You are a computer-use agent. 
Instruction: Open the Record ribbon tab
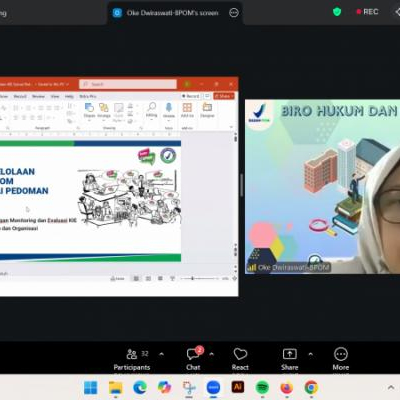[x=20, y=96]
